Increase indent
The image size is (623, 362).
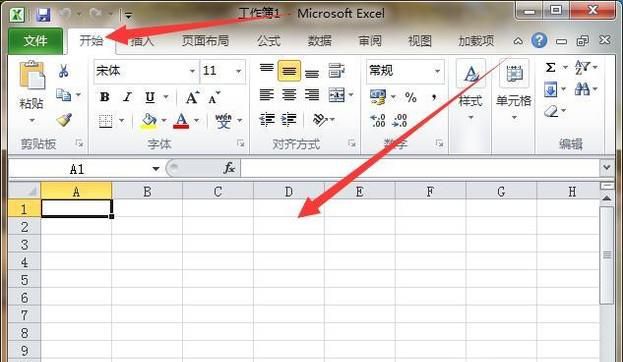point(289,119)
